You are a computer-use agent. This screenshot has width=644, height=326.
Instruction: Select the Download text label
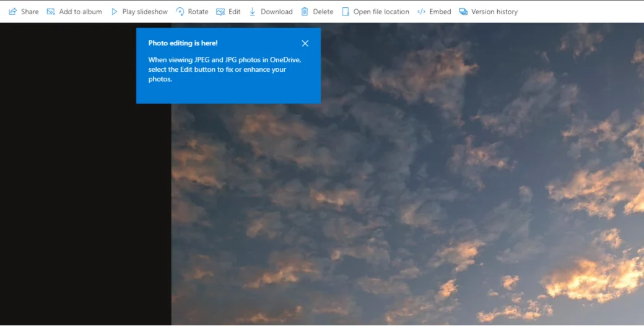pos(277,12)
